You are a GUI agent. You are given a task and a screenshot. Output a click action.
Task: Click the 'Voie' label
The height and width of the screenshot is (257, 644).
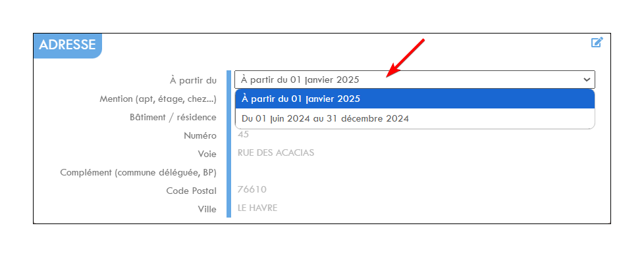coord(207,154)
